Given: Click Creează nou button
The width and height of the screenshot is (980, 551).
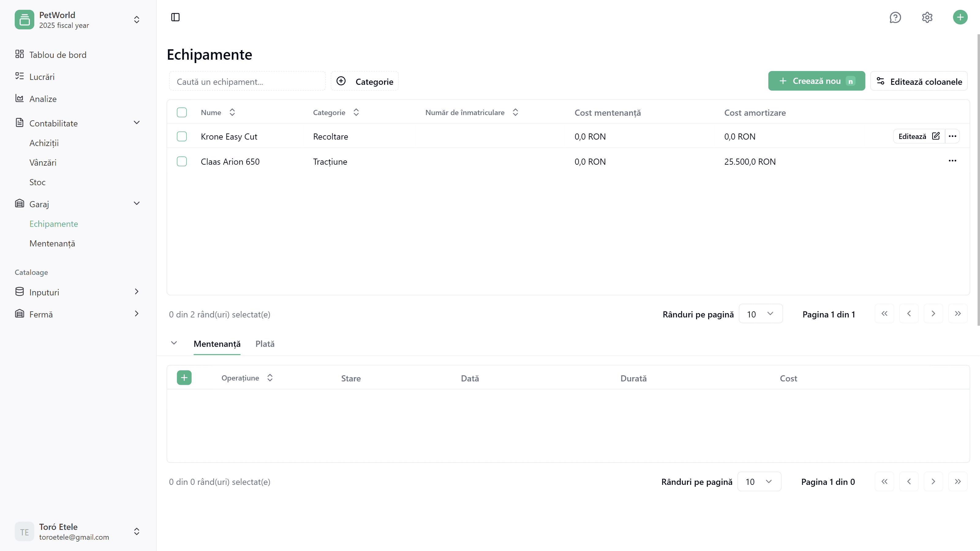Looking at the screenshot, I should point(816,81).
